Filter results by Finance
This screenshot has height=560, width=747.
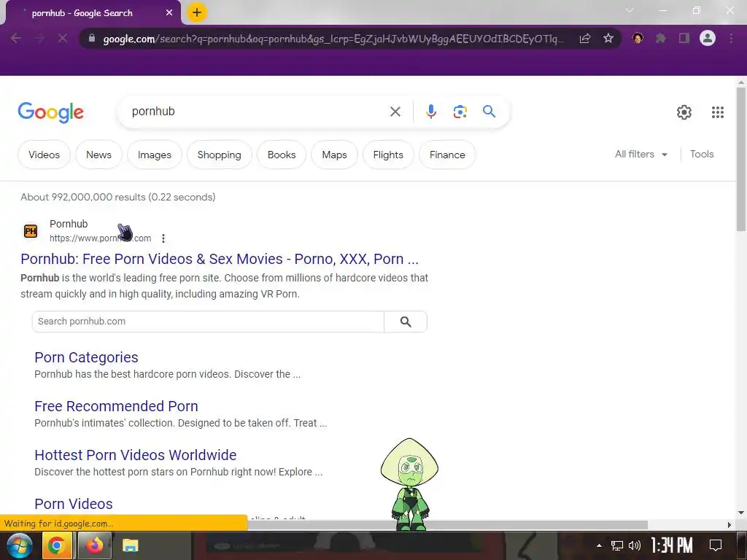coord(447,155)
